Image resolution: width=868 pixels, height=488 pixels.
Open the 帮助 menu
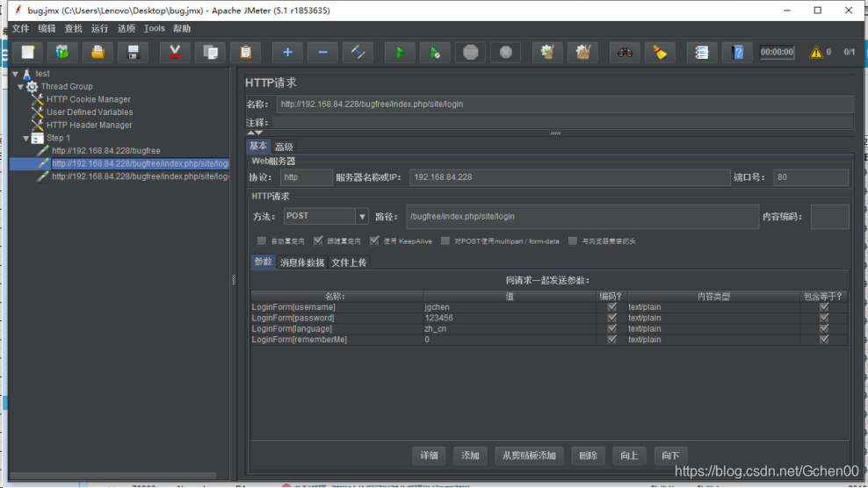tap(182, 28)
